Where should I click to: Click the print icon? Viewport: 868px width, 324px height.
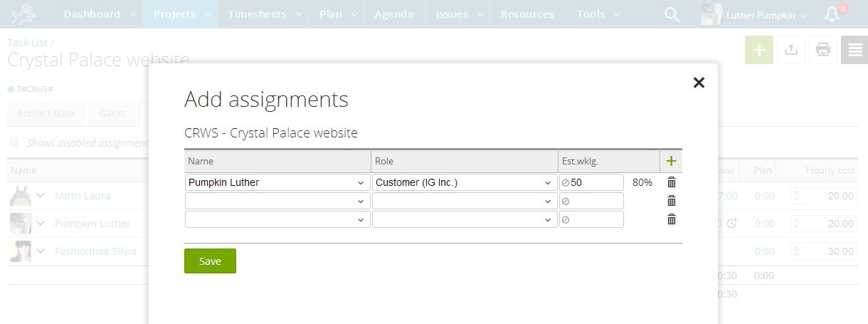tap(823, 50)
